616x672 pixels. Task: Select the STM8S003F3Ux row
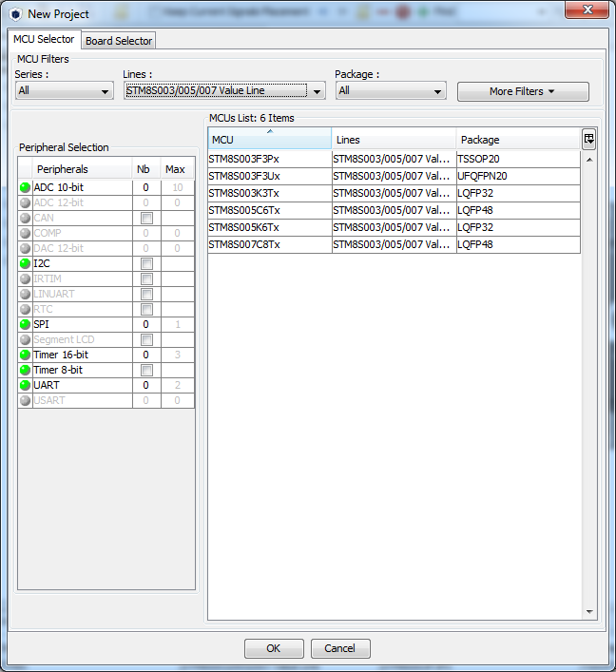[x=394, y=176]
